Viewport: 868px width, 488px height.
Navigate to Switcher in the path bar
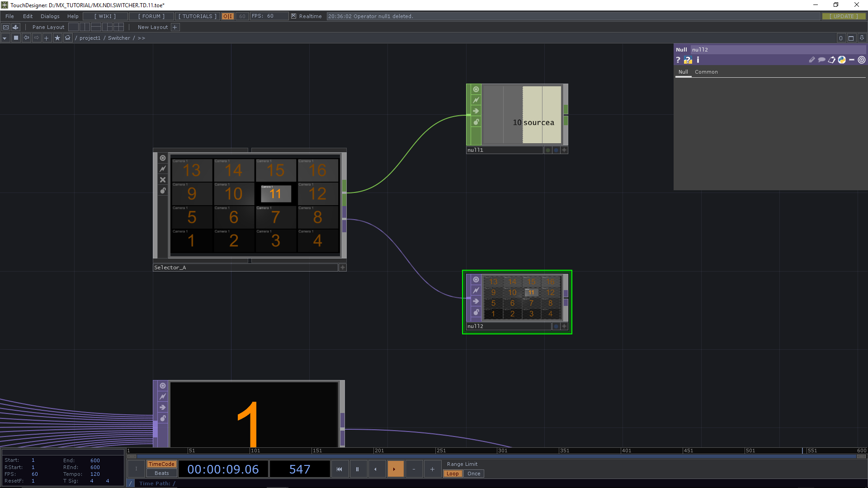click(119, 38)
